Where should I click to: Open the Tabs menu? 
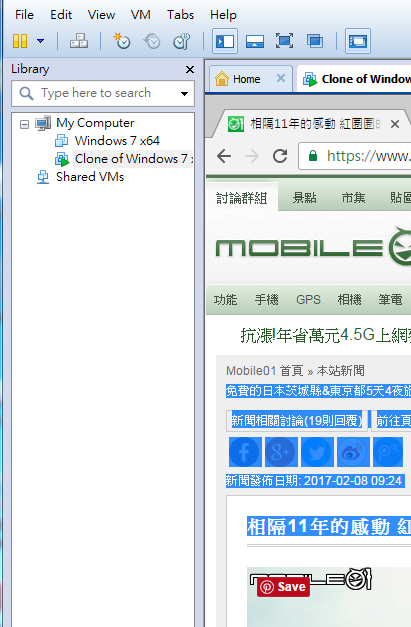coord(180,15)
